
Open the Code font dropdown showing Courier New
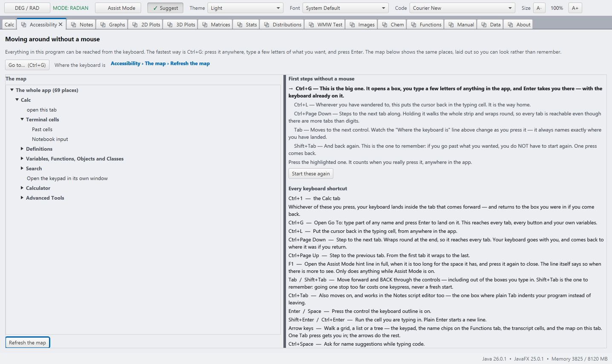(462, 8)
